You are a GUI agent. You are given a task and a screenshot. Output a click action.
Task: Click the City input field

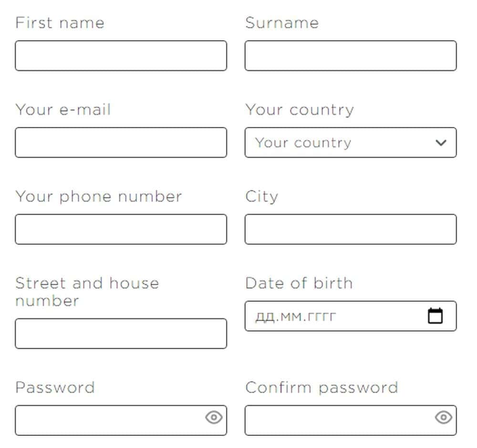(351, 229)
